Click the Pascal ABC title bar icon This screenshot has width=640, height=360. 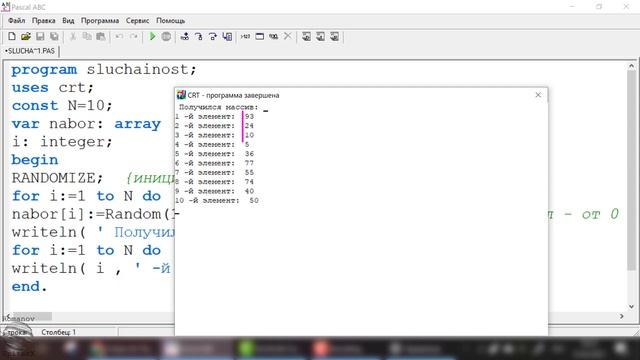coord(5,7)
